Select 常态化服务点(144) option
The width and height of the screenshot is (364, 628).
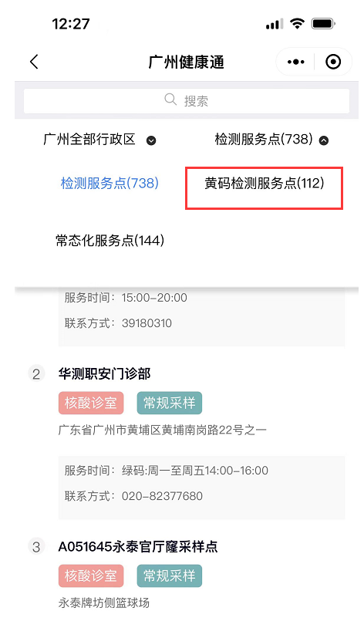(110, 241)
